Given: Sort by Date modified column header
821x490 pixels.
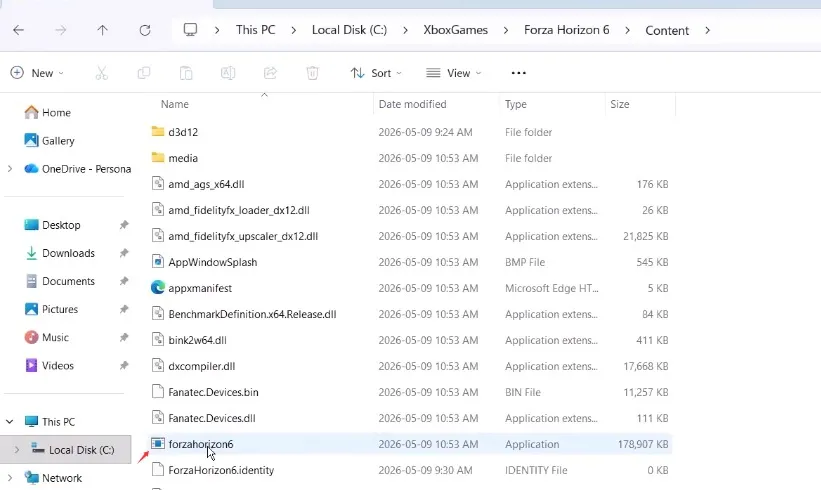Looking at the screenshot, I should coord(413,104).
